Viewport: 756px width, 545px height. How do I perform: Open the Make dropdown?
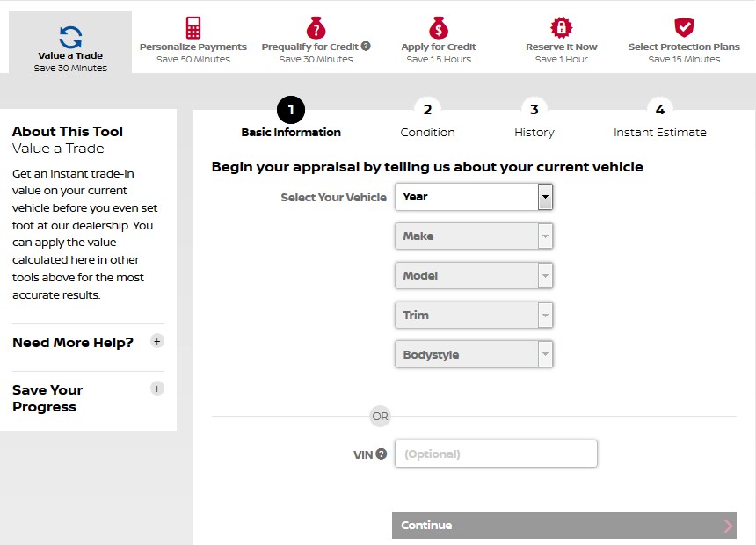point(474,236)
